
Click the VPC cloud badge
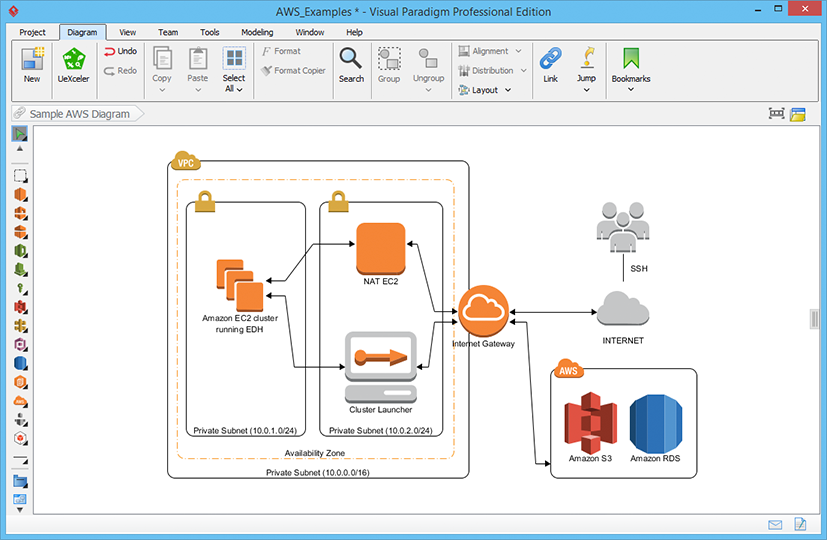(x=186, y=161)
